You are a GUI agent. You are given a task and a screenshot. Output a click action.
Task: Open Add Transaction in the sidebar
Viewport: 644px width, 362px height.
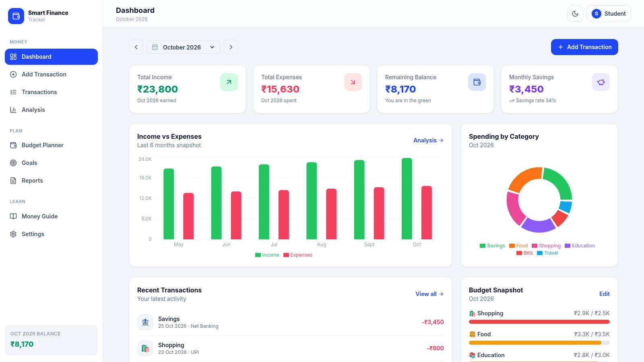tap(51, 74)
